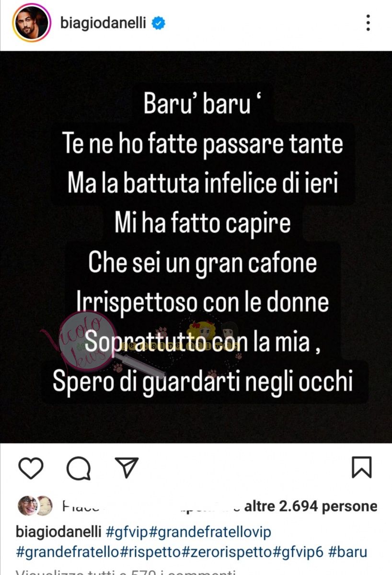Tap biagiodanelli username in caption
Image resolution: width=392 pixels, height=575 pixels.
pyautogui.click(x=58, y=532)
